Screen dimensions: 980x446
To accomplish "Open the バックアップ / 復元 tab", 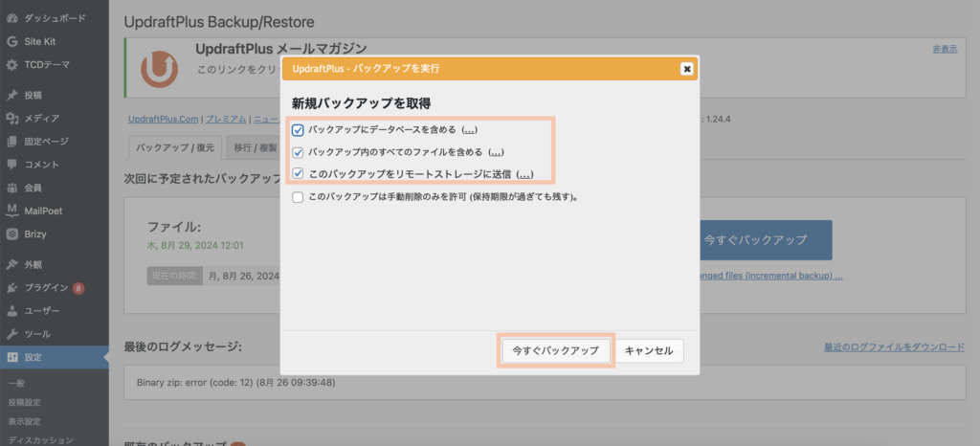I will (x=175, y=148).
